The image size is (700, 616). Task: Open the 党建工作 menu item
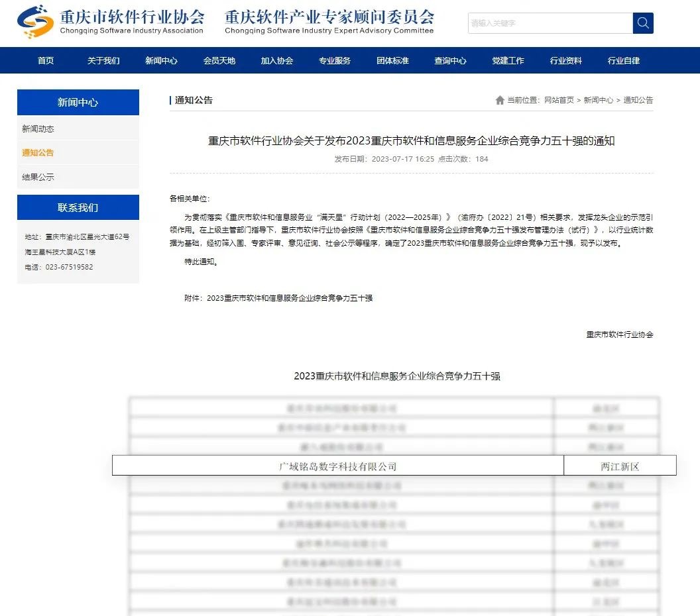[508, 60]
